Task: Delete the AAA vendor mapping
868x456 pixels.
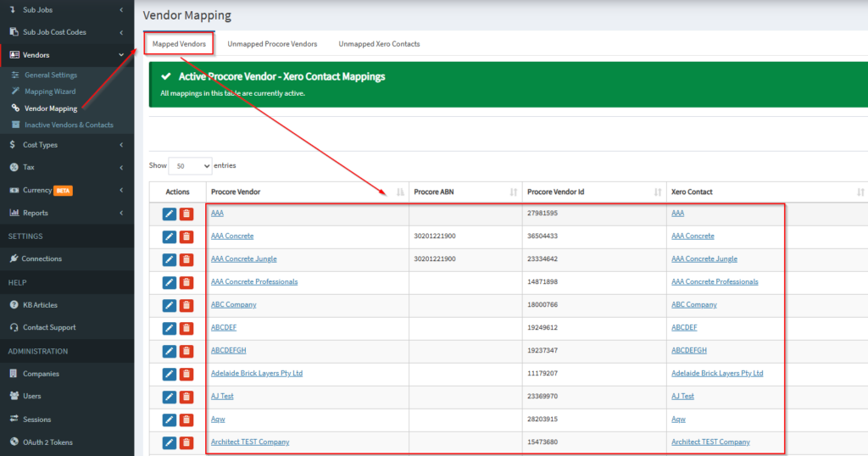Action: (186, 214)
